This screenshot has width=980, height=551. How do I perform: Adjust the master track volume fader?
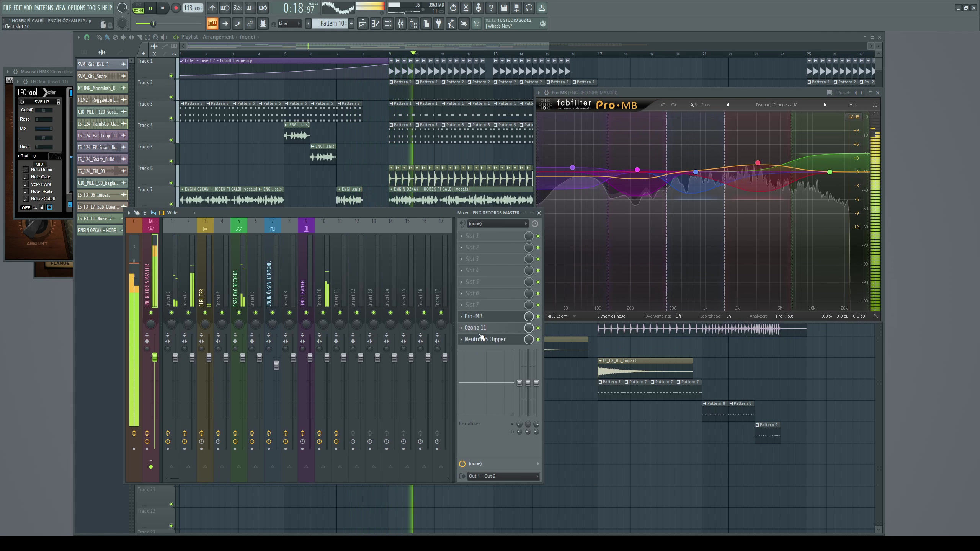155,357
